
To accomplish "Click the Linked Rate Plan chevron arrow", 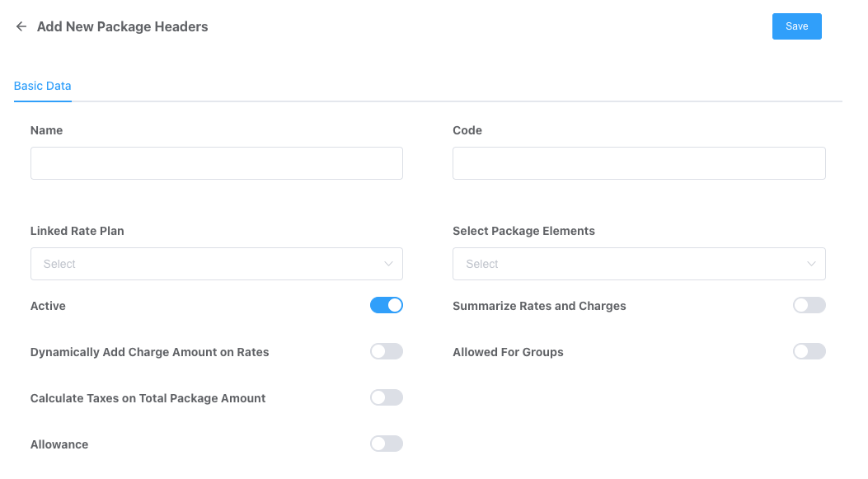I will point(388,264).
